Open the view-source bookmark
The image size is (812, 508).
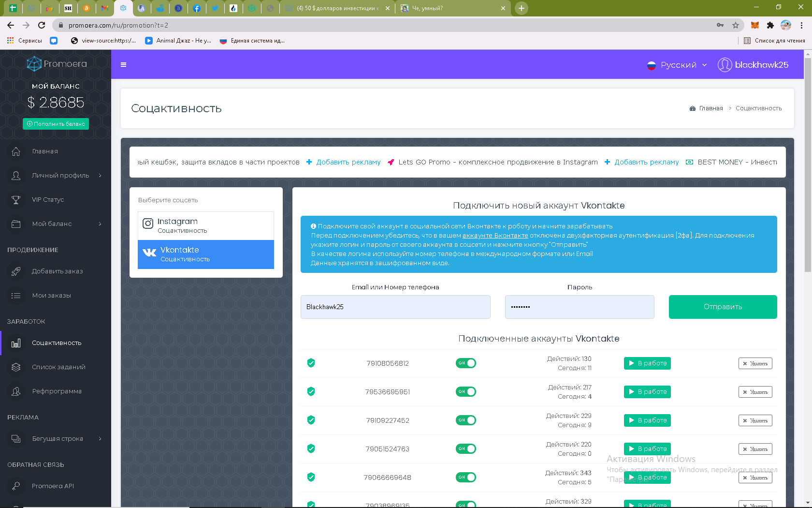pos(103,41)
